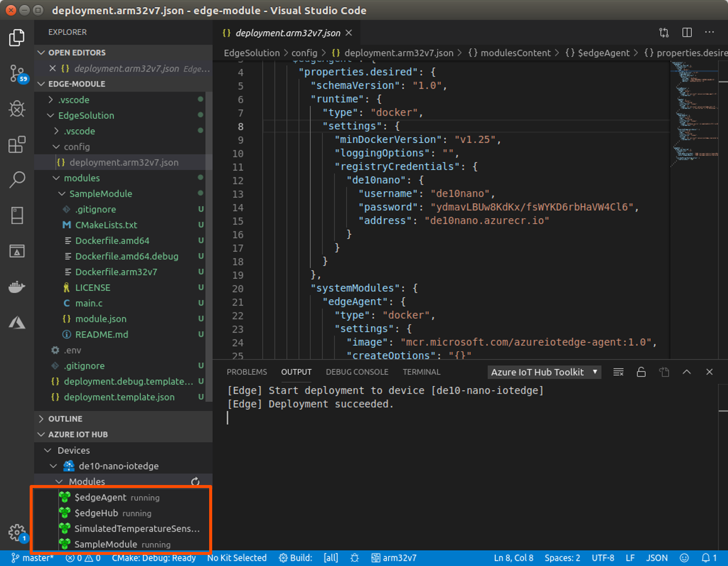The image size is (728, 566).
Task: Click the master branch in status bar
Action: pyautogui.click(x=33, y=558)
